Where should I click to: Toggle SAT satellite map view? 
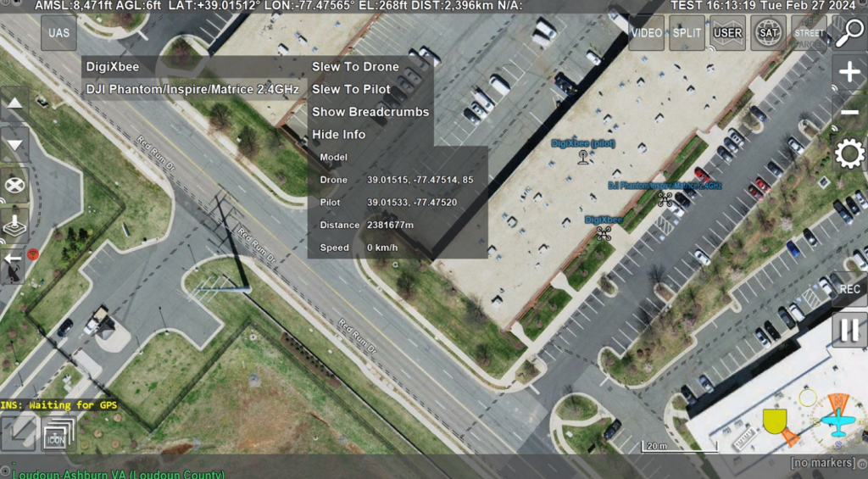coord(768,33)
